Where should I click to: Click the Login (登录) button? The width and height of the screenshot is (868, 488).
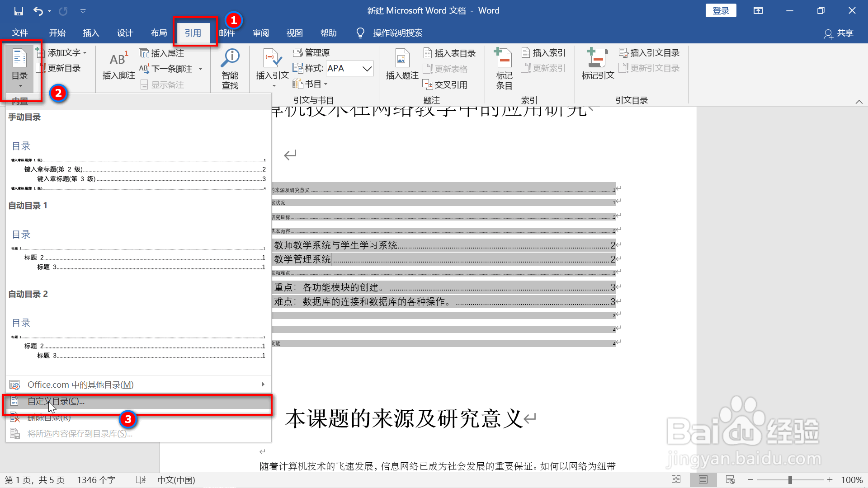click(x=721, y=11)
